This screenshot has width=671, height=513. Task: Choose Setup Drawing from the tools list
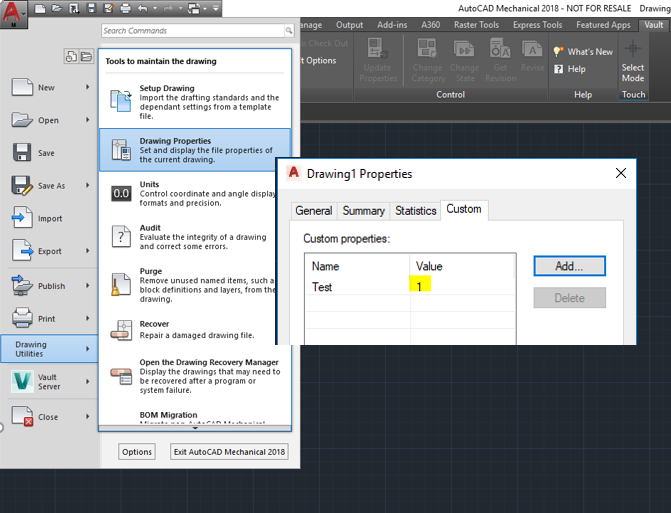coord(195,102)
